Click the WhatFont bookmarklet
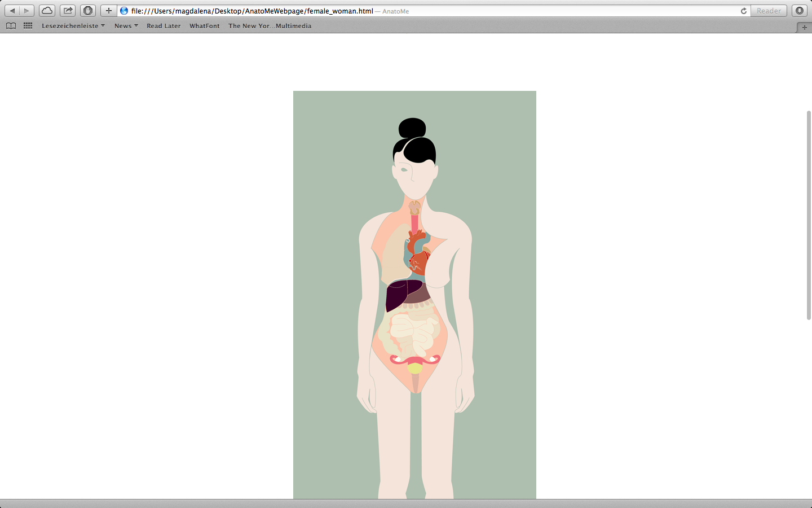 pos(204,26)
